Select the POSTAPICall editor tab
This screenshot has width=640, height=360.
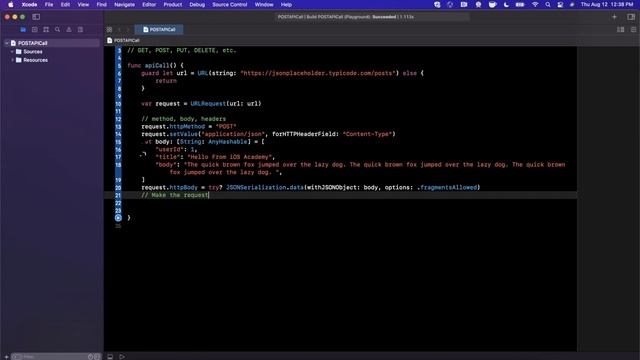[159, 29]
